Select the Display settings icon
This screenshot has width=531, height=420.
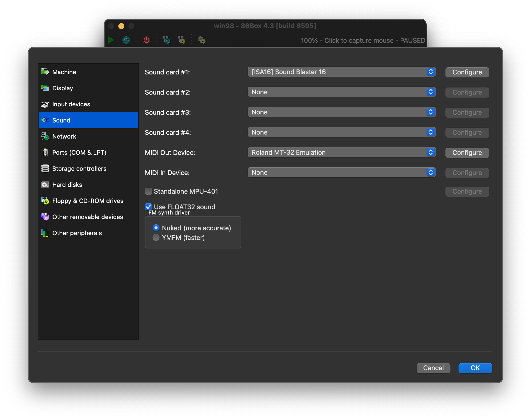pos(45,88)
